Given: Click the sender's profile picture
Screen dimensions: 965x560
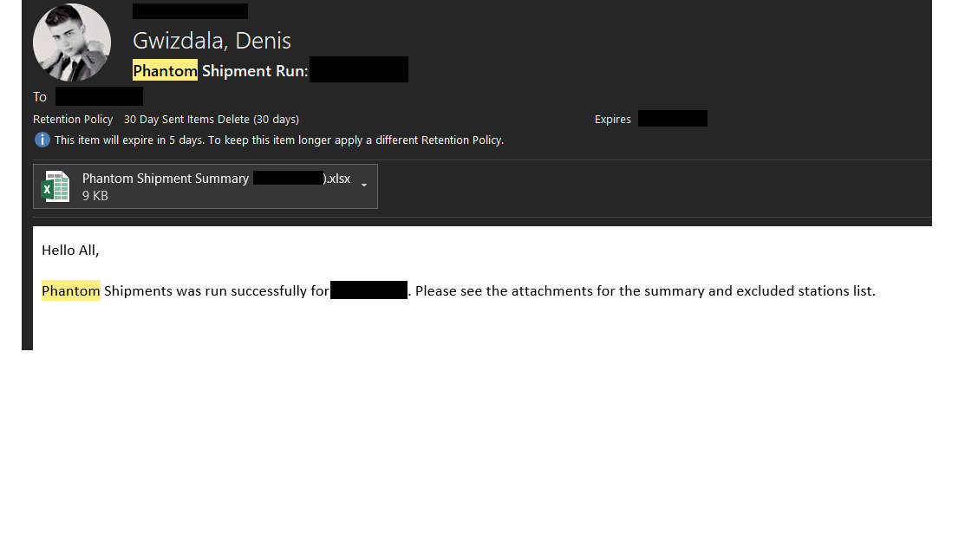Looking at the screenshot, I should (72, 43).
